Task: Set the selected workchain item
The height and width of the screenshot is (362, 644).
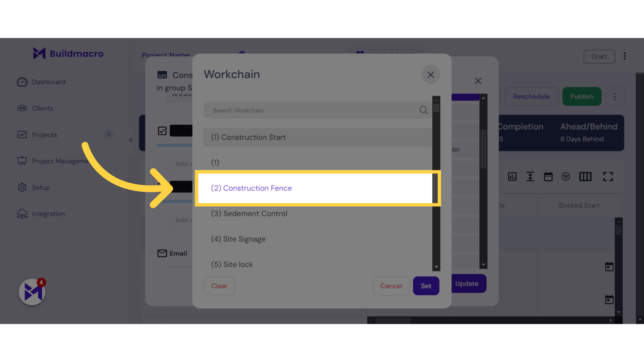Action: pos(426,285)
